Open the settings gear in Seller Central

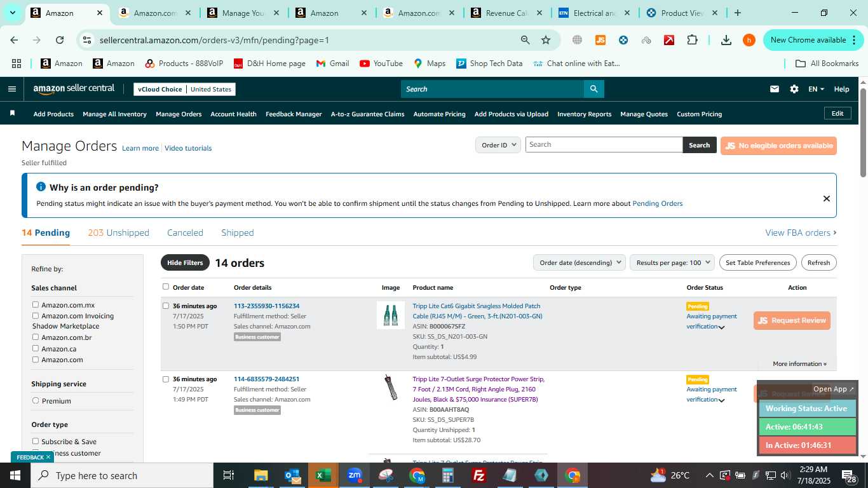coord(794,89)
